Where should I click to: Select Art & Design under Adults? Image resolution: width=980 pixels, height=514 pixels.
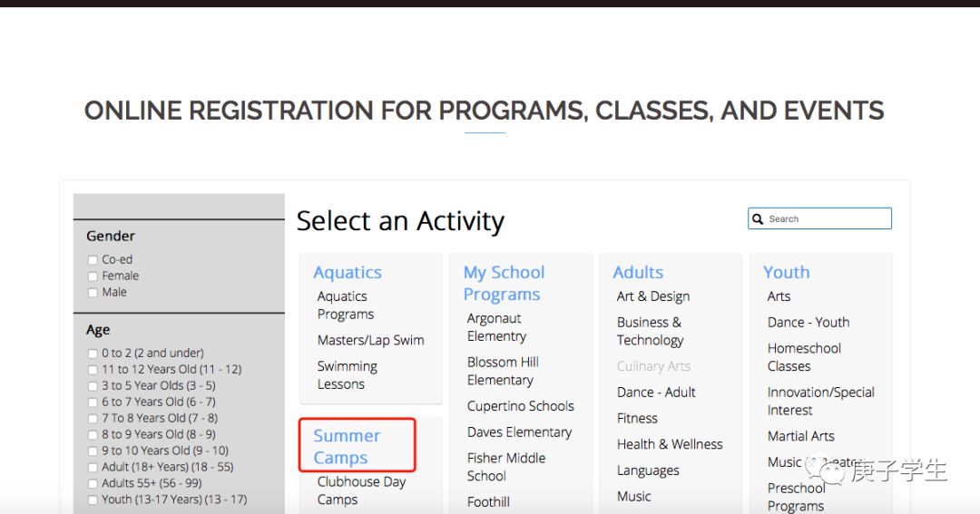point(653,296)
